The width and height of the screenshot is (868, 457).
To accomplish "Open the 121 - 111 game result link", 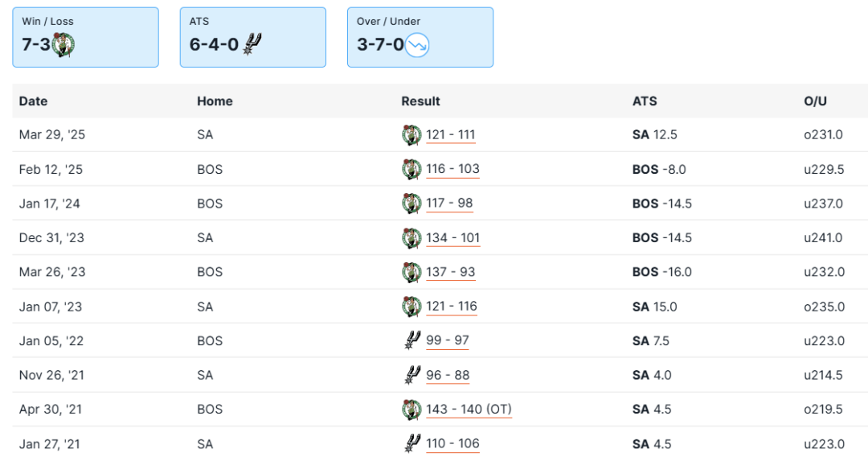I will click(451, 135).
